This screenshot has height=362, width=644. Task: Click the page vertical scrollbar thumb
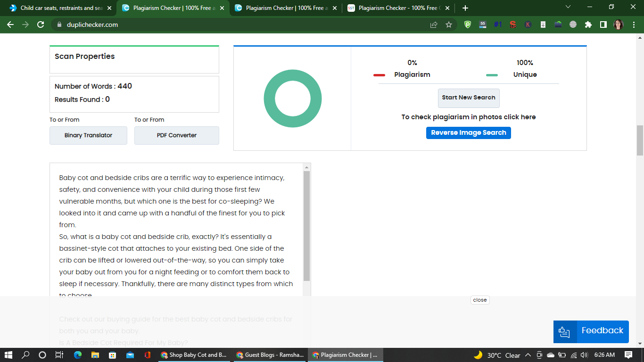(640, 140)
